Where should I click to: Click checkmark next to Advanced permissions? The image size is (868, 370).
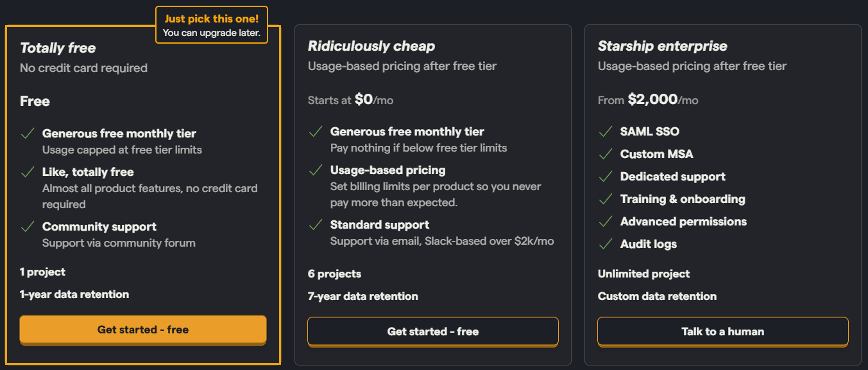tap(605, 222)
